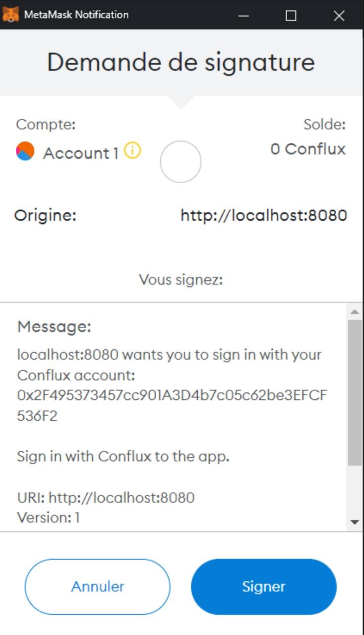Click the message box scroll down arrow

355,522
